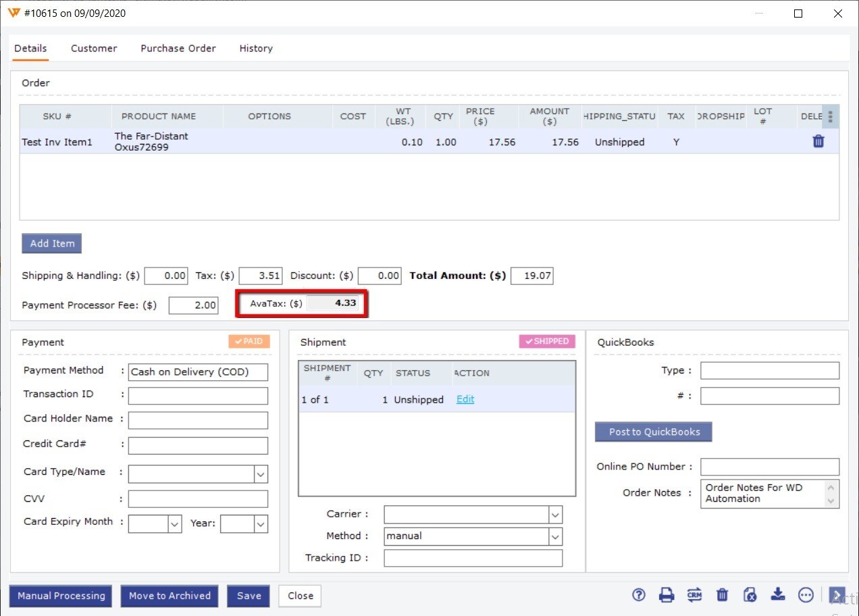Expand the Carrier dropdown
859x616 pixels.
click(555, 515)
